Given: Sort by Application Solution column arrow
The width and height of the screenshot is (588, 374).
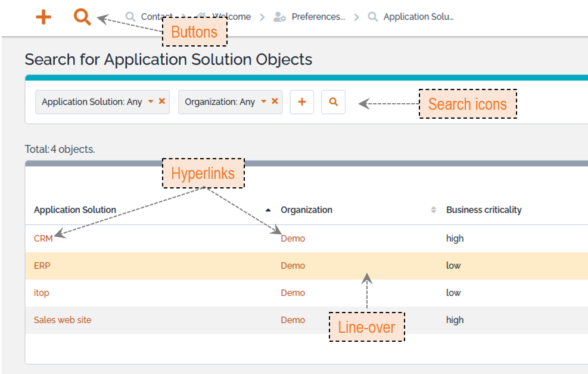Looking at the screenshot, I should tap(268, 210).
